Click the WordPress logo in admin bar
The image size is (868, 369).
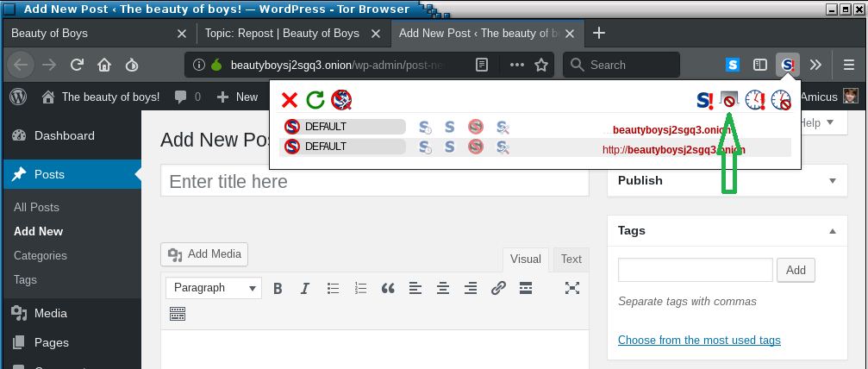coord(18,97)
